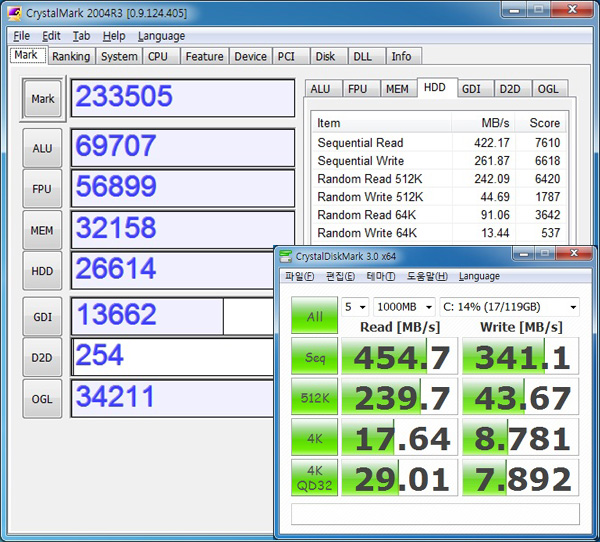The width and height of the screenshot is (600, 542).
Task: Select the Mark tab in the main tab row
Action: 26,55
